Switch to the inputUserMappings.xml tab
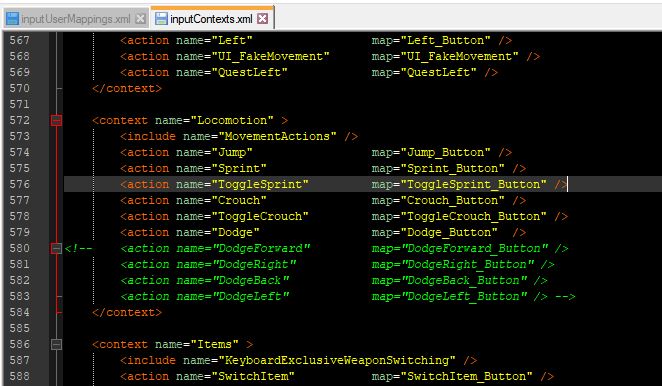The height and width of the screenshot is (386, 662). (x=76, y=19)
